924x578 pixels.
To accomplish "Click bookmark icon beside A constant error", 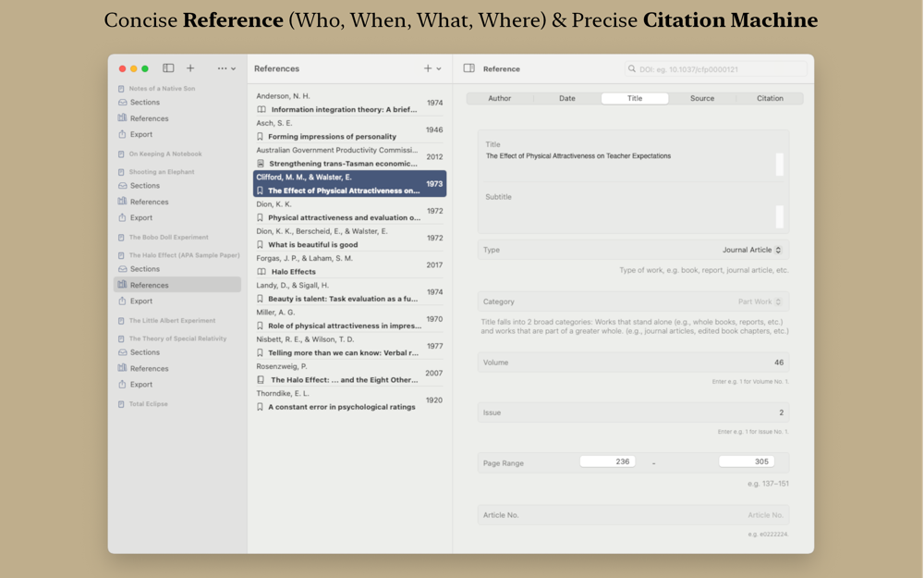I will point(260,407).
